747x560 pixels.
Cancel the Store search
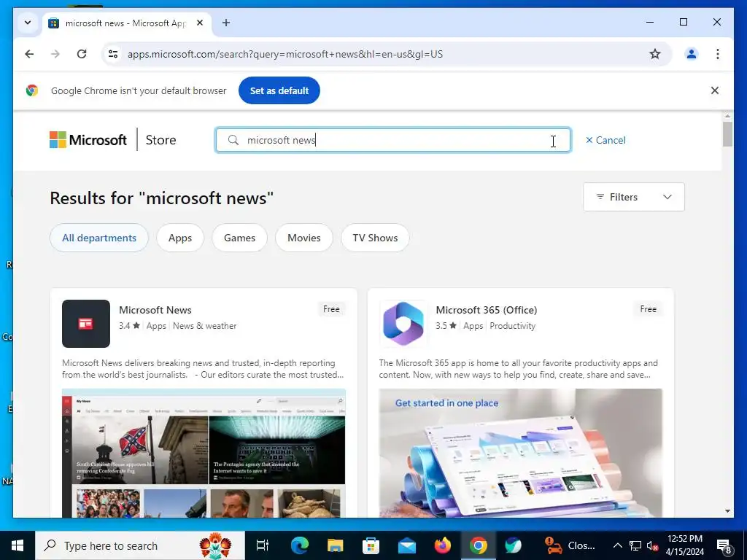pyautogui.click(x=605, y=140)
